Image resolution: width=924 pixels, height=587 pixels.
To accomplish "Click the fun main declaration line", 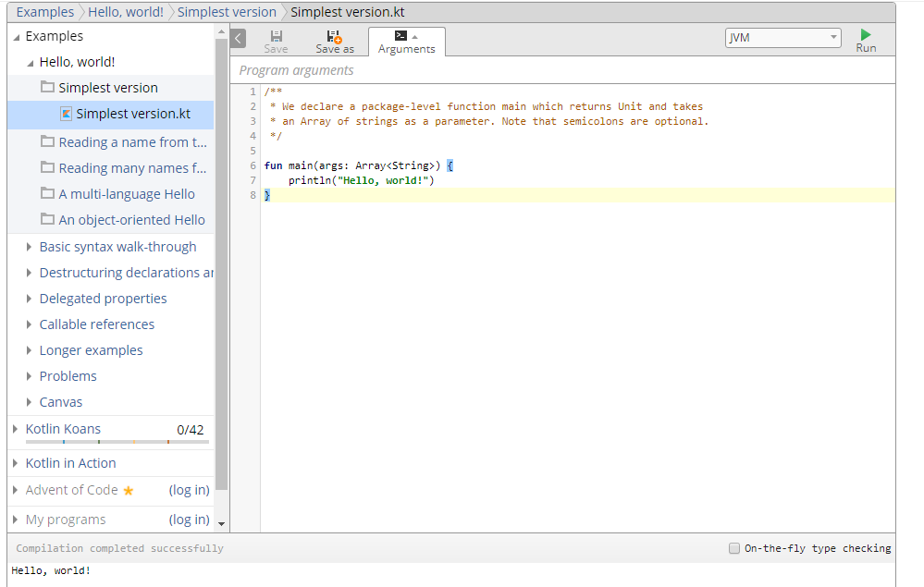I will pyautogui.click(x=358, y=165).
